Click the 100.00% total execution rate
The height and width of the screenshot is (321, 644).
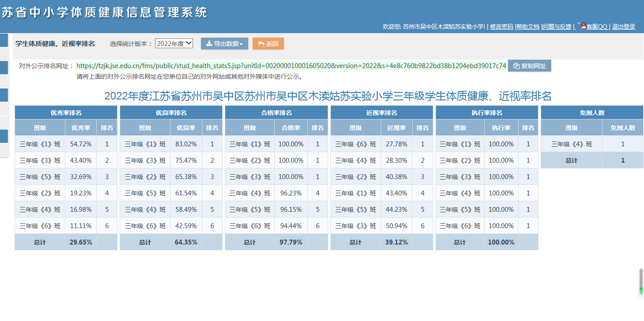(501, 242)
